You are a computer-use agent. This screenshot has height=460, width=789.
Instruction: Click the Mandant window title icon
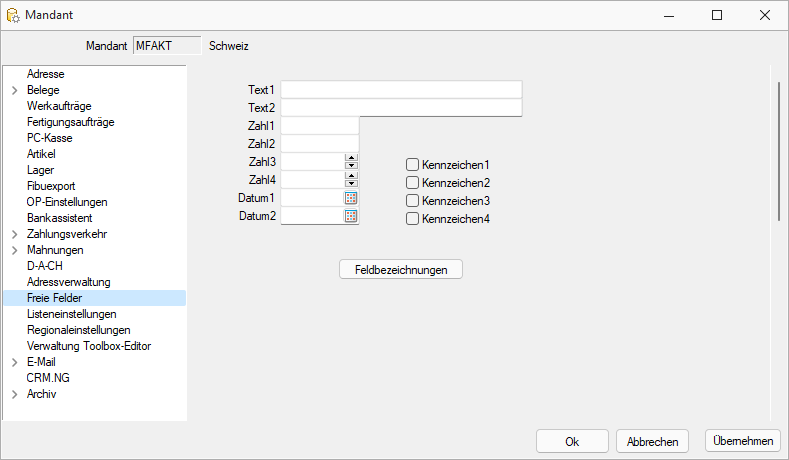point(13,15)
